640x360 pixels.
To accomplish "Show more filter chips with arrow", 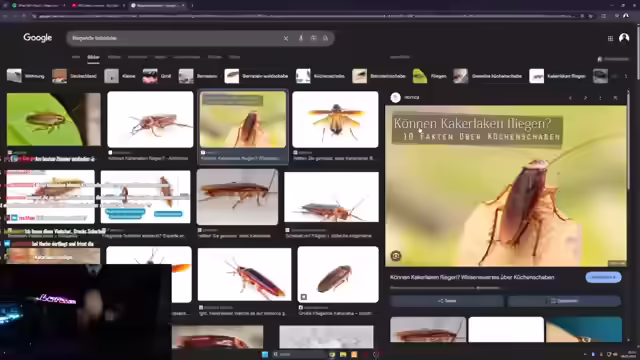I will (x=625, y=76).
